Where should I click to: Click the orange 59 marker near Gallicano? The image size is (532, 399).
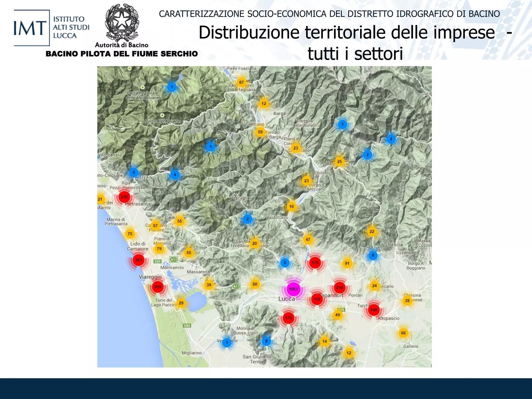(260, 132)
